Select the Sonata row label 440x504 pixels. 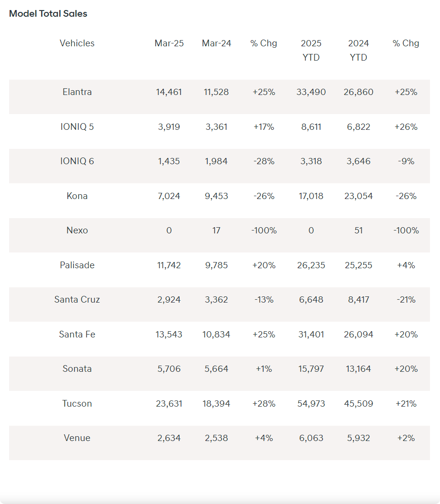pyautogui.click(x=77, y=368)
